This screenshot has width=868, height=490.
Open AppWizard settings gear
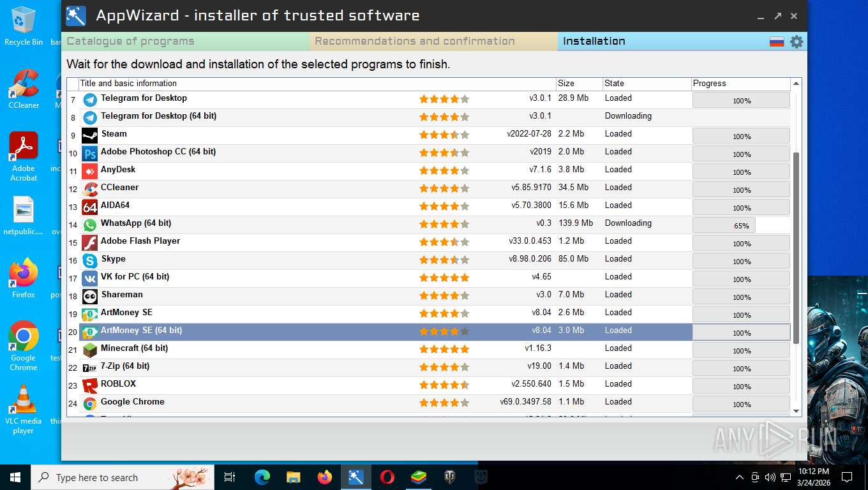pos(797,41)
